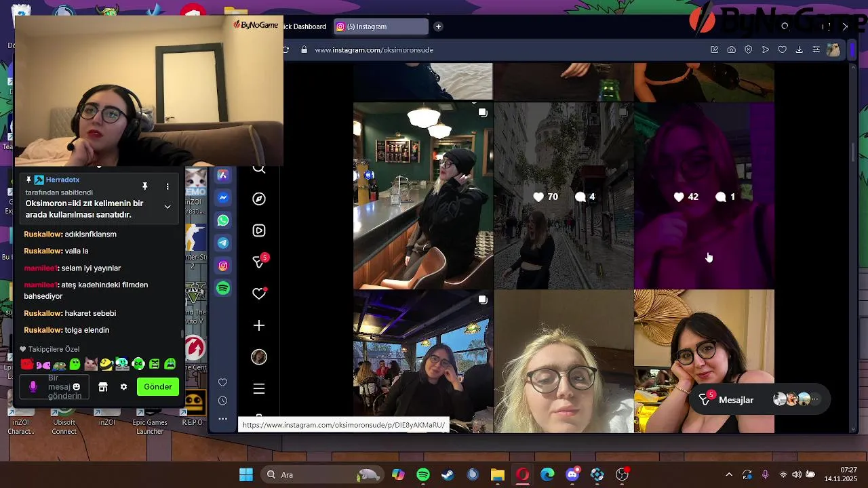Click the red follower-only emote in chat
Screen dimensions: 868x488
tap(27, 365)
